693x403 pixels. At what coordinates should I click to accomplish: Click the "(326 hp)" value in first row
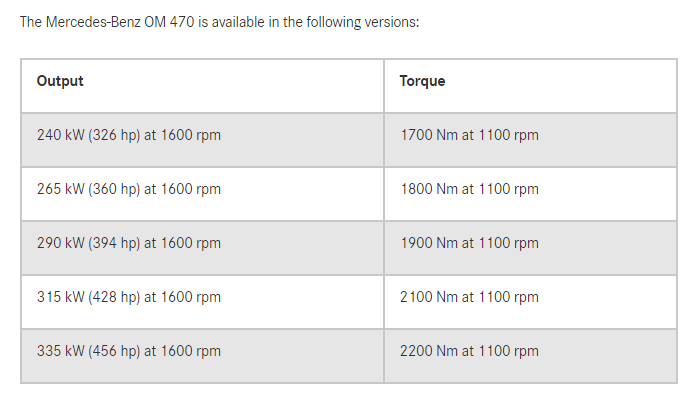coord(111,135)
